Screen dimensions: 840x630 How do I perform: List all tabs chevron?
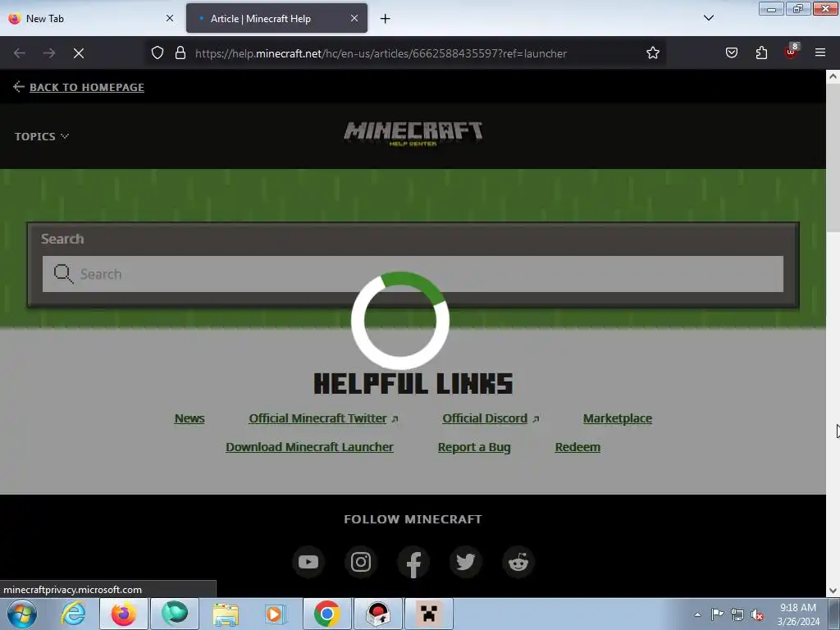tap(708, 18)
